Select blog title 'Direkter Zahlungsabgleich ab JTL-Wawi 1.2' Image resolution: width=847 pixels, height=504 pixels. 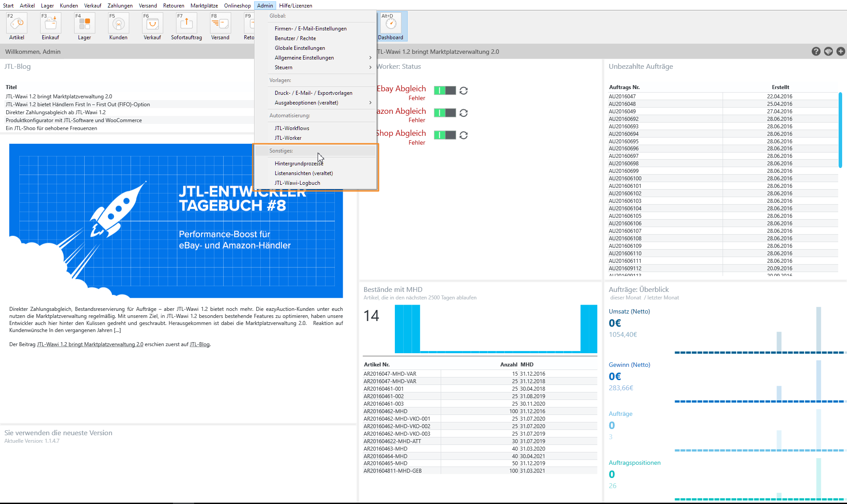[x=56, y=112]
